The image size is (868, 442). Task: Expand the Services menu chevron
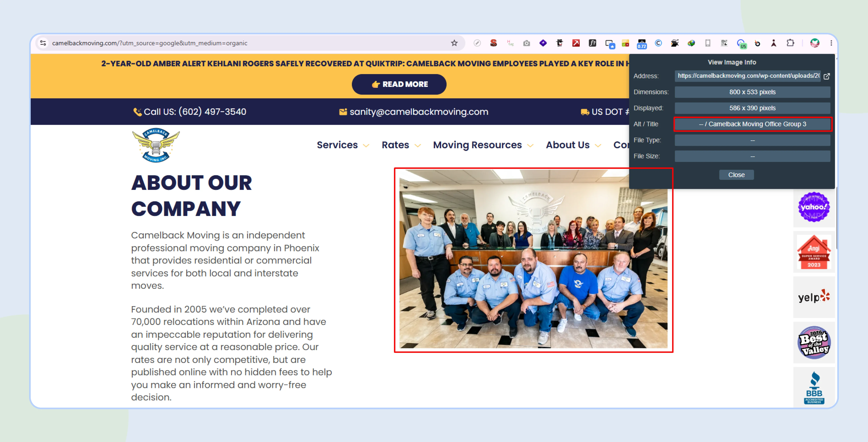tap(366, 146)
